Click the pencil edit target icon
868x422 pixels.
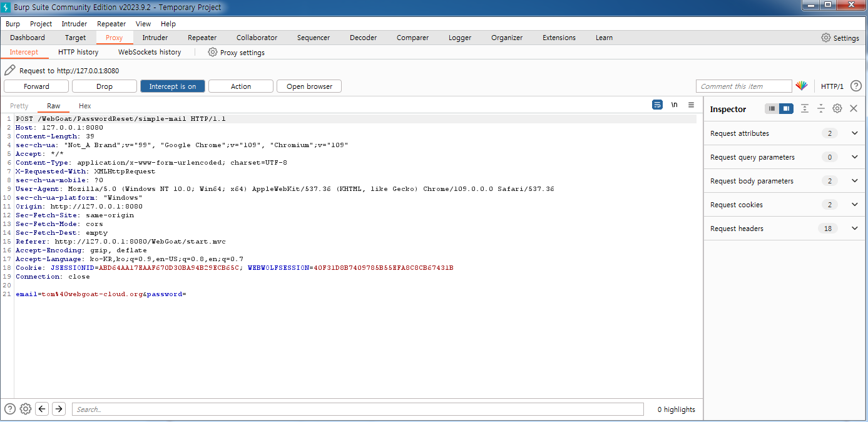(x=10, y=70)
